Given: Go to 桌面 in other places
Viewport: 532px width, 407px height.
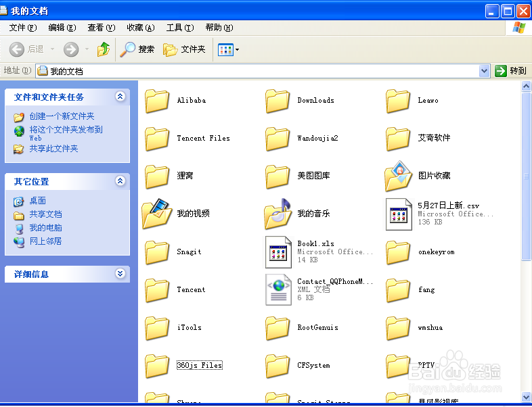Looking at the screenshot, I should pos(37,201).
